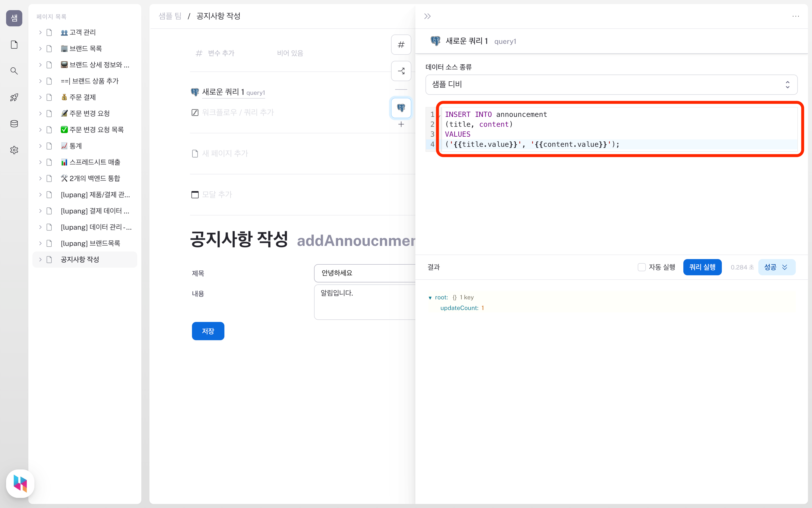Expand the 공지사항 작성 page chevron
The width and height of the screenshot is (812, 508).
pyautogui.click(x=40, y=259)
